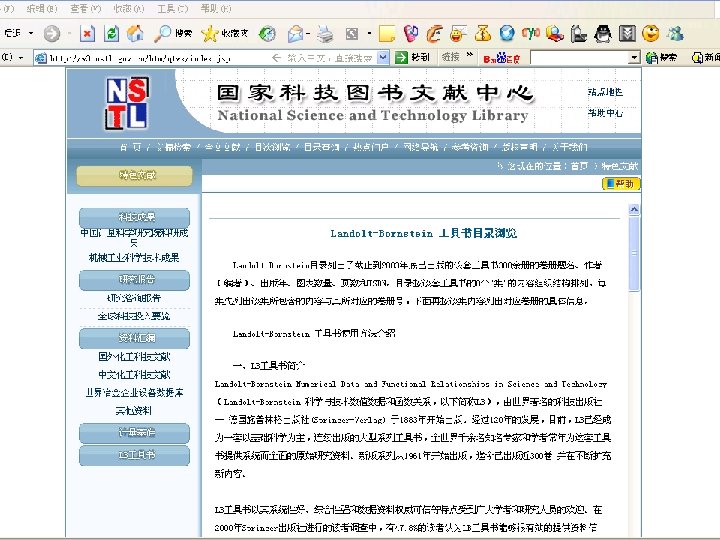
Task: Click the 关于我们 navigation link
Action: click(569, 147)
